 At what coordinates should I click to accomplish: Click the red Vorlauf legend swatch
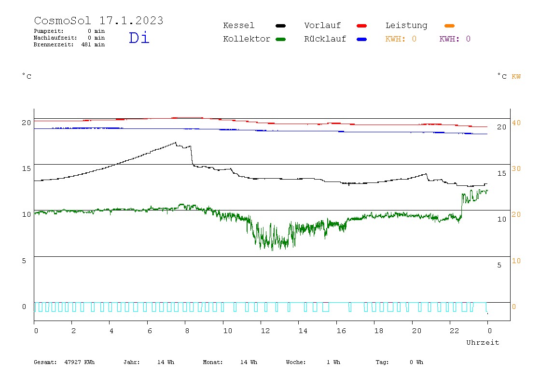point(362,26)
